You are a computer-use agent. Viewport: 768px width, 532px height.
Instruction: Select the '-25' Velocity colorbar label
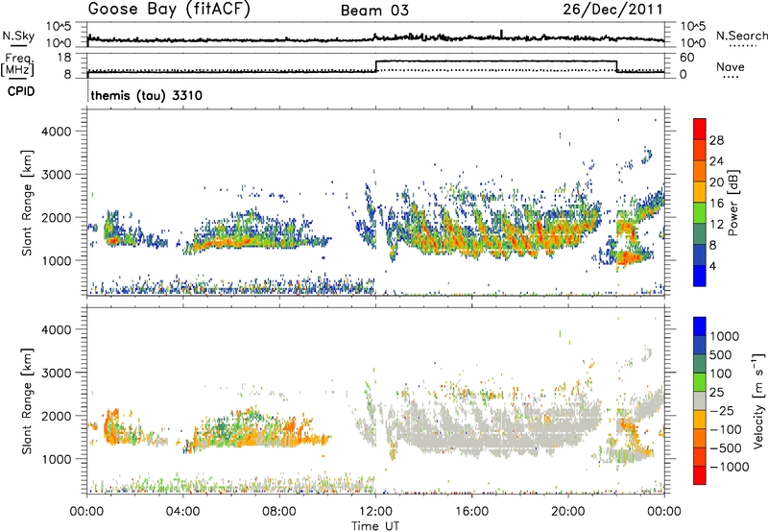pyautogui.click(x=722, y=410)
